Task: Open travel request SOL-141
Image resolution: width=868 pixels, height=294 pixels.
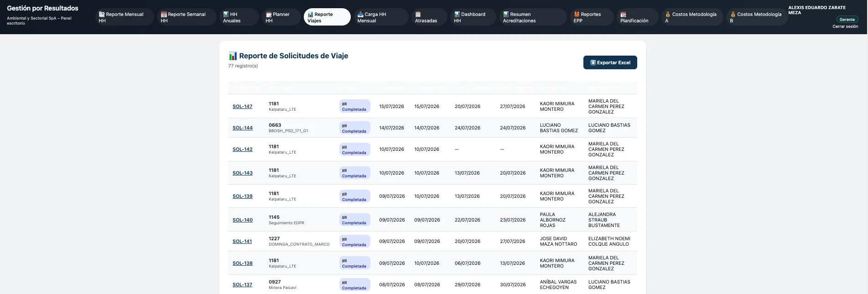Action: click(242, 241)
